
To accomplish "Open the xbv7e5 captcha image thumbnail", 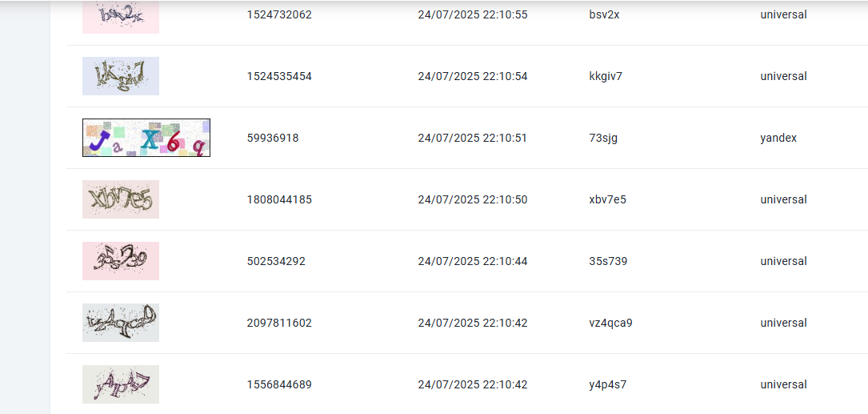I will point(121,199).
